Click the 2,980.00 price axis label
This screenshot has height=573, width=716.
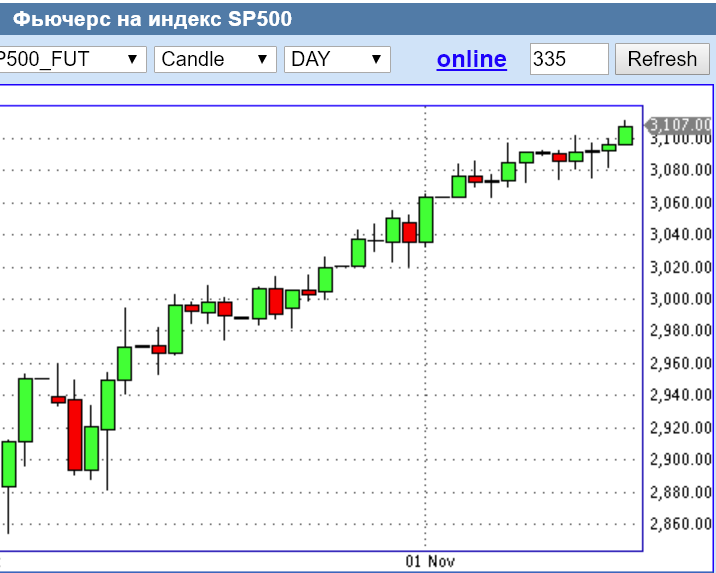[x=681, y=331]
